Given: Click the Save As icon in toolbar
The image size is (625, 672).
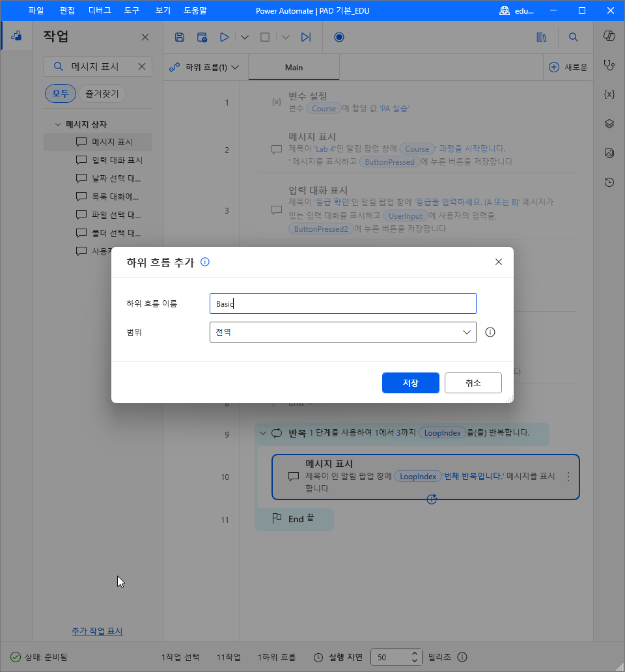Looking at the screenshot, I should (x=202, y=37).
